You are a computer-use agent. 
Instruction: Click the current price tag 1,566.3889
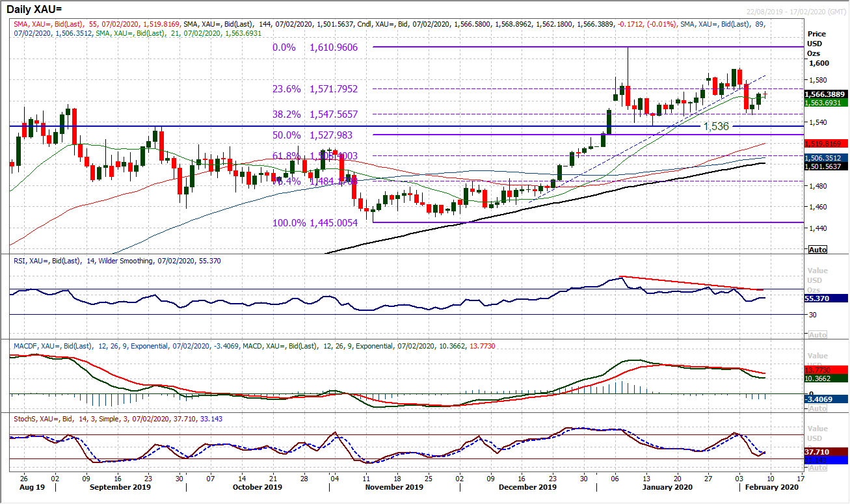click(x=825, y=94)
